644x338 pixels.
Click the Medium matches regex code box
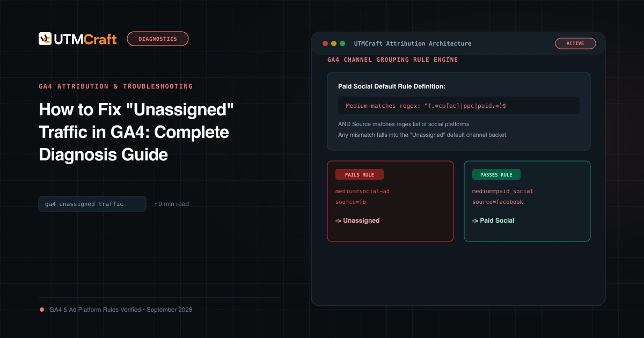coord(459,105)
